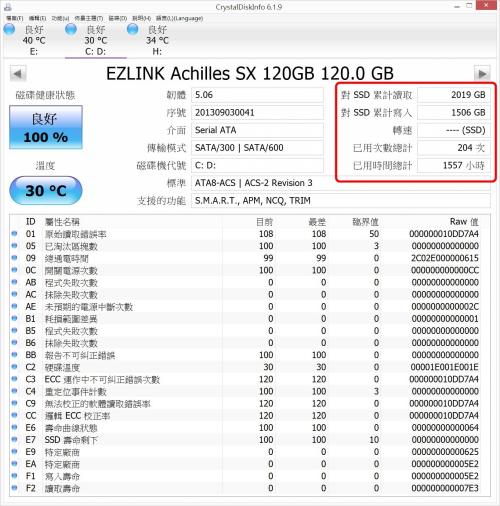
Task: Click the blue status orb for drive H:
Action: pos(133,30)
